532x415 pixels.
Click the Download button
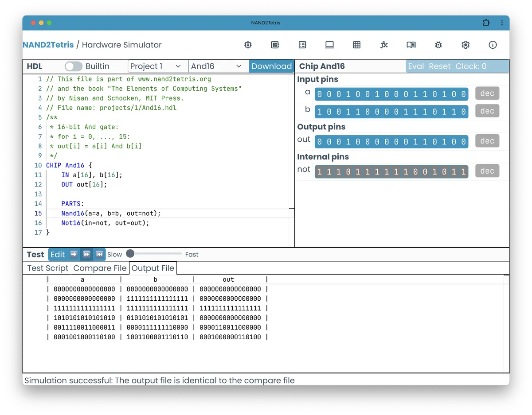[x=271, y=66]
